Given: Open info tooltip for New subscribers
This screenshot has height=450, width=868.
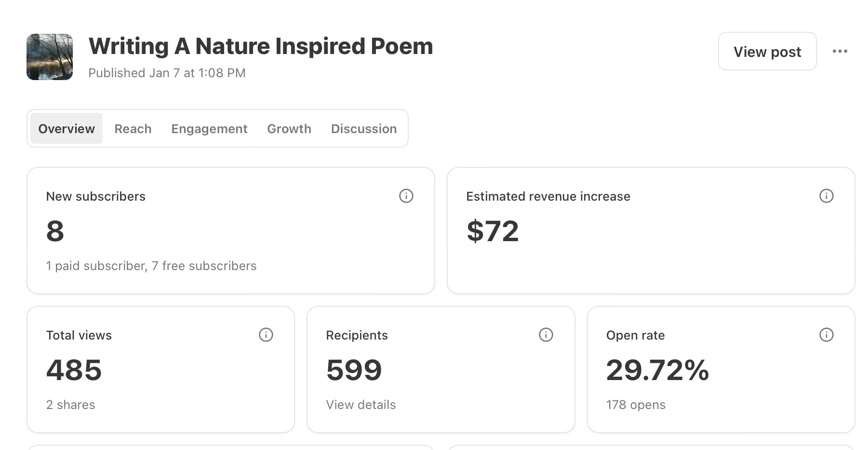Looking at the screenshot, I should pos(406,196).
